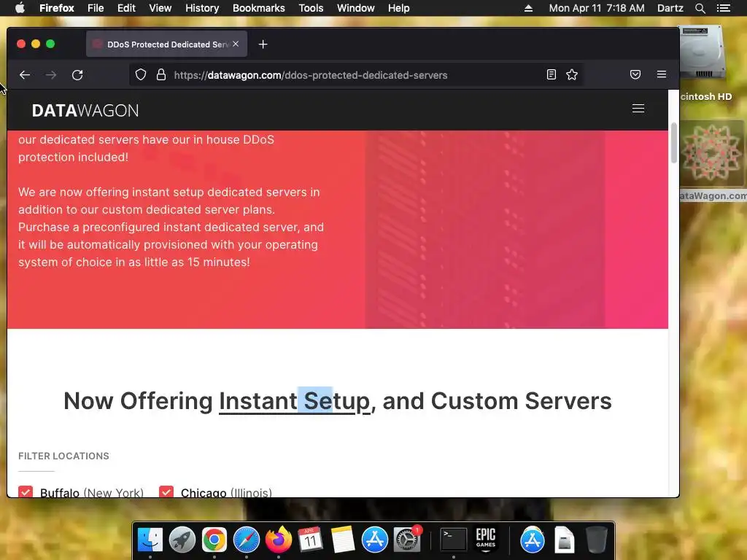This screenshot has height=560, width=747.
Task: Open the document file icon next to Trash
Action: coord(564,540)
